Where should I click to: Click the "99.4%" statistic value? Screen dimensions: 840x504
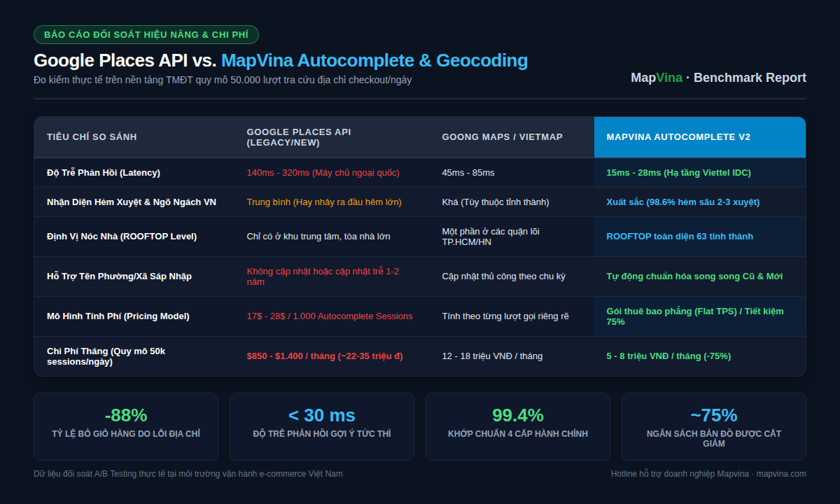518,415
